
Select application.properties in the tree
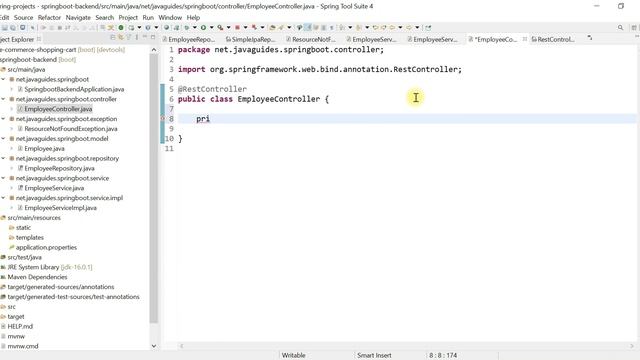[x=46, y=247]
